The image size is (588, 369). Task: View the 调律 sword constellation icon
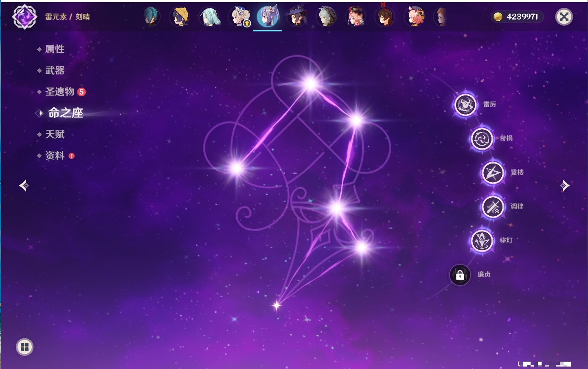(x=493, y=207)
